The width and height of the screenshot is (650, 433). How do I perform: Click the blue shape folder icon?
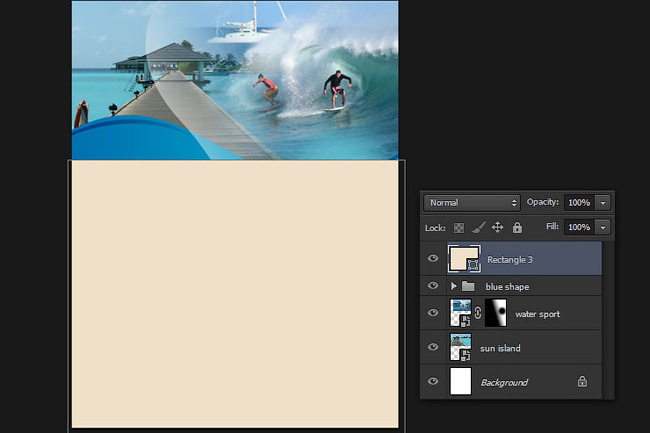pos(468,286)
